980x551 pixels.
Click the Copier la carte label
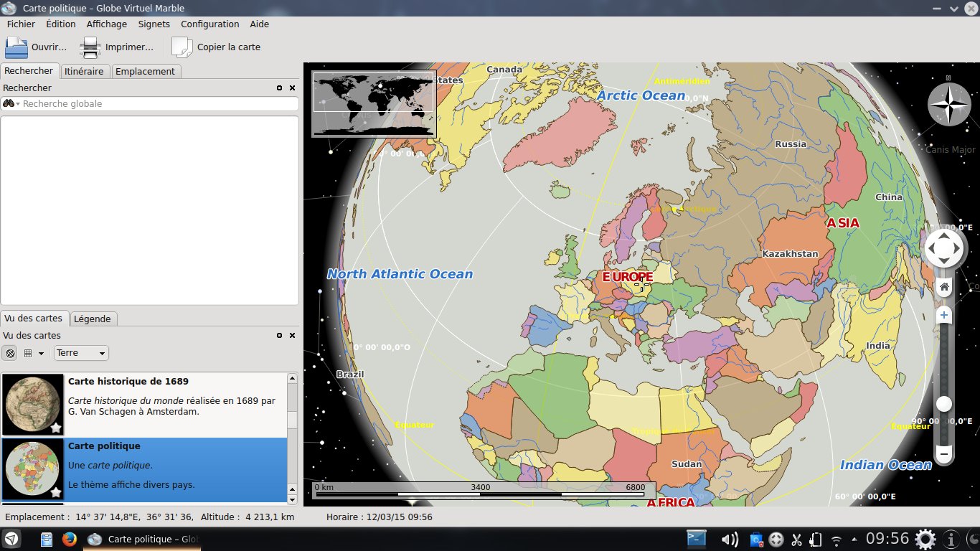(x=229, y=47)
